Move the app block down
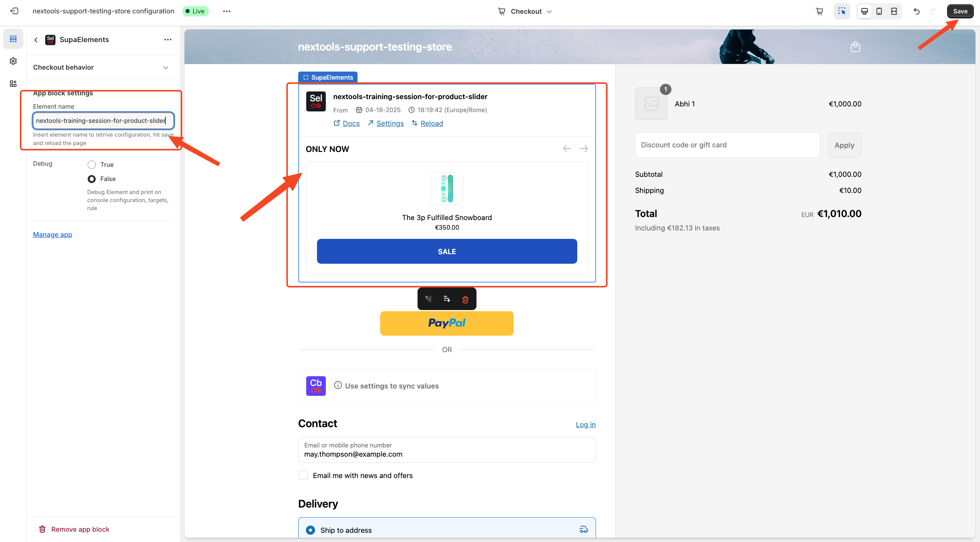Viewport: 980px width, 542px height. [x=447, y=299]
